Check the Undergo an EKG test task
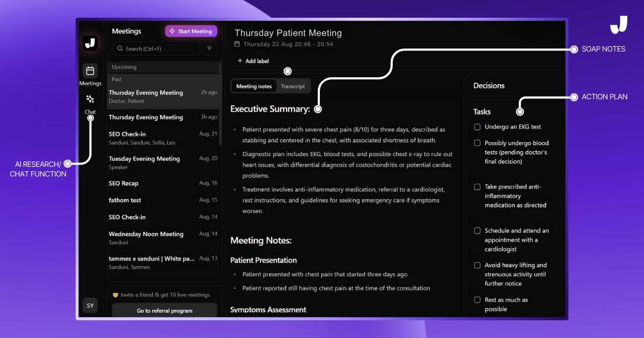Viewport: 644px width, 338px height. pyautogui.click(x=477, y=127)
